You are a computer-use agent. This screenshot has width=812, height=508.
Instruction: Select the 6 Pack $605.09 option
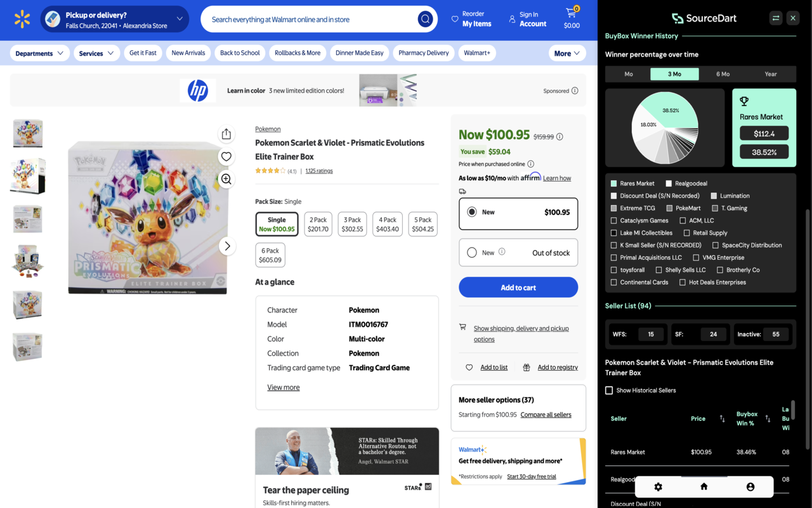pyautogui.click(x=270, y=255)
